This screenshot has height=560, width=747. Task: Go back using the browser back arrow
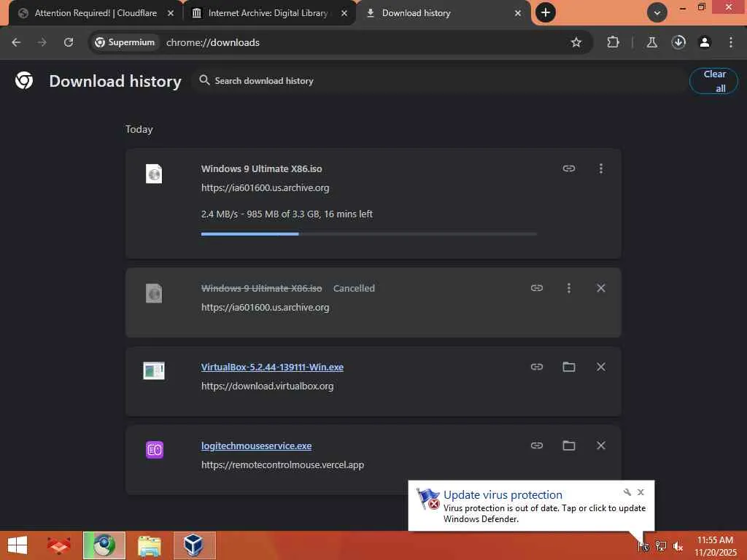(x=16, y=42)
